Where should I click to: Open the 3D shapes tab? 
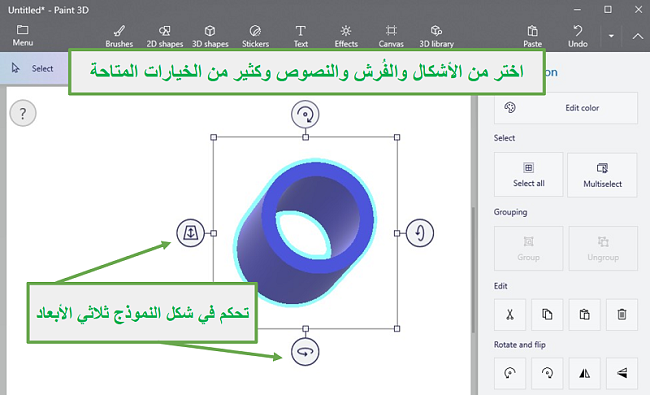[210, 36]
